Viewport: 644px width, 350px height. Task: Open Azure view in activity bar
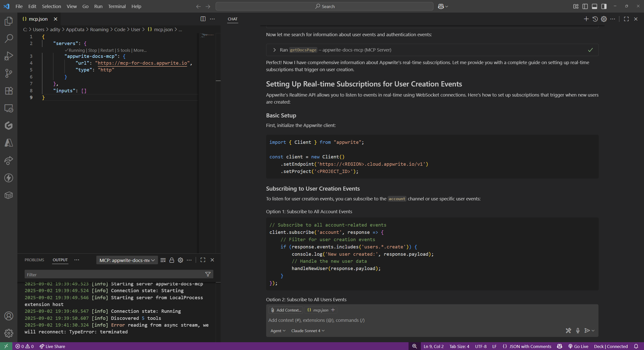tap(9, 143)
